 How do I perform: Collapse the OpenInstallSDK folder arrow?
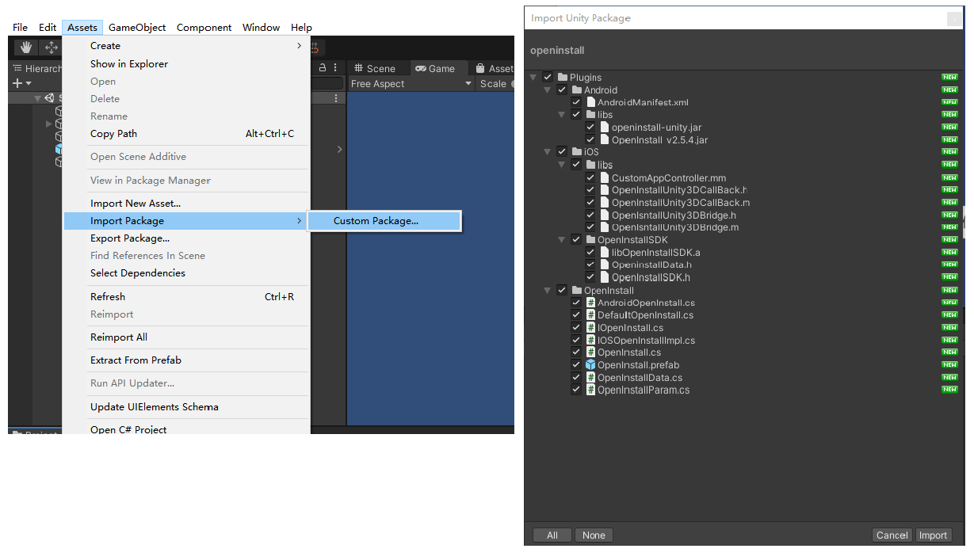562,240
